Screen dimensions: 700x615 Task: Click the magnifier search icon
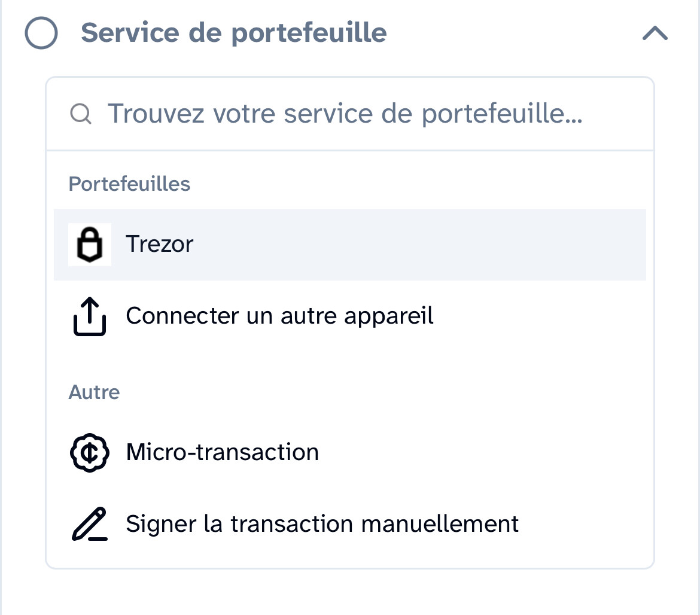[80, 114]
